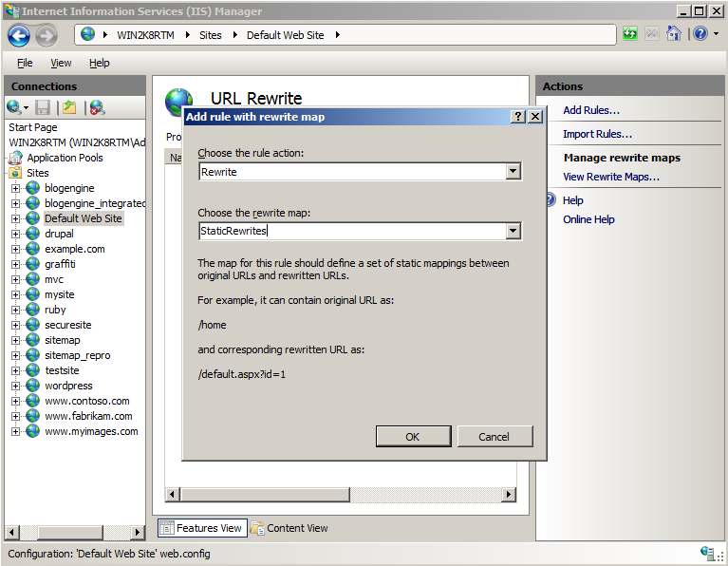This screenshot has width=728, height=566.
Task: Confirm the dialog with OK
Action: (x=413, y=436)
